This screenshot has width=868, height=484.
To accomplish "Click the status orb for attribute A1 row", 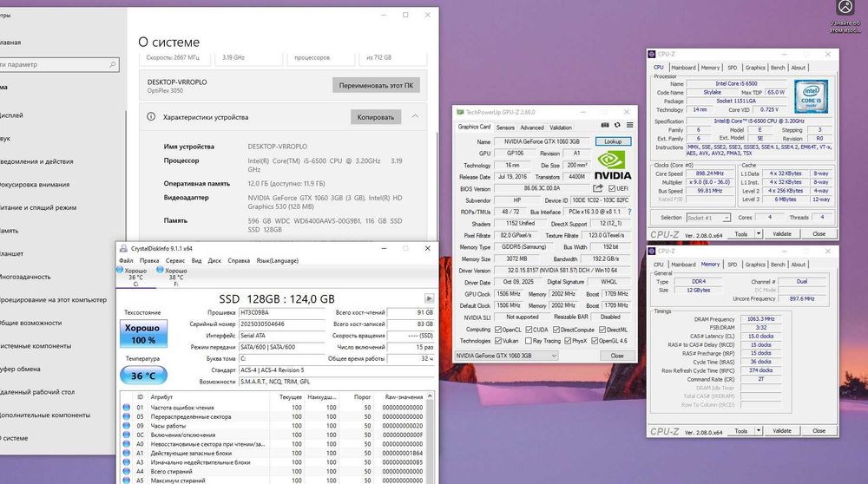I will 126,453.
